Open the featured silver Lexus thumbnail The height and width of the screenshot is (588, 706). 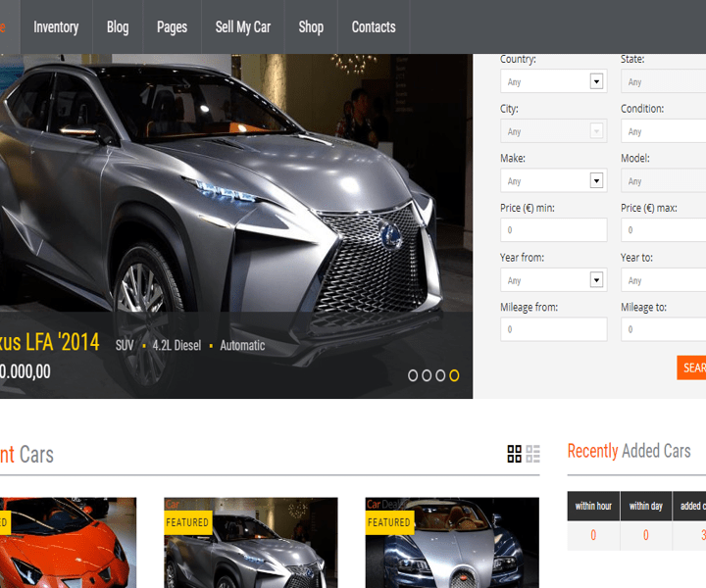(250, 544)
